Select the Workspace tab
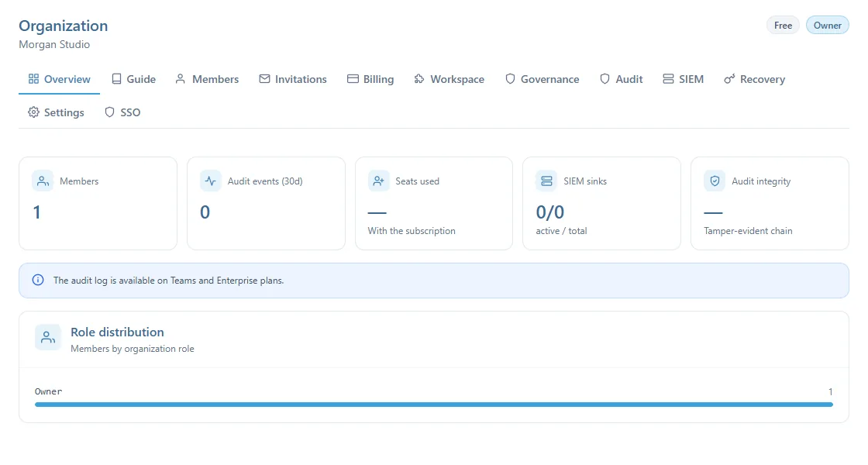The image size is (868, 465). pos(449,79)
